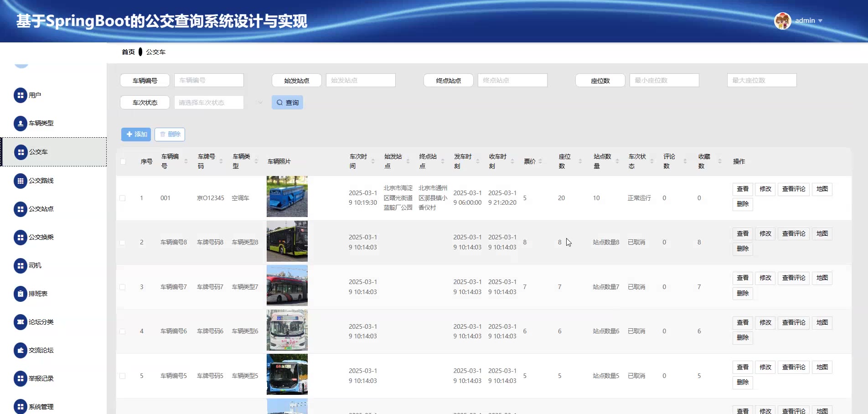
Task: Go to 首页 in the breadcrumb
Action: pyautogui.click(x=128, y=52)
